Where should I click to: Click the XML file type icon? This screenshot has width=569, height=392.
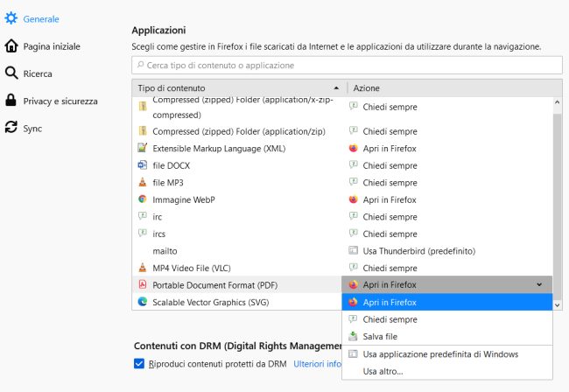(142, 148)
